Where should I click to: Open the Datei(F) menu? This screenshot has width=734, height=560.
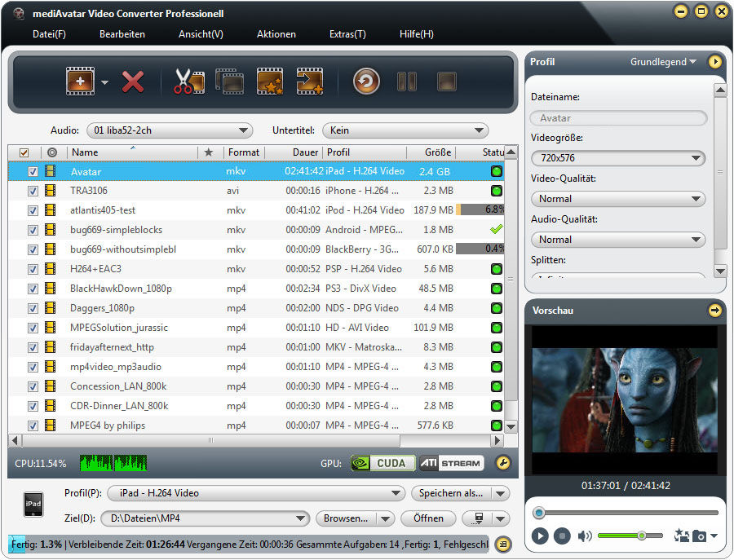pyautogui.click(x=49, y=34)
